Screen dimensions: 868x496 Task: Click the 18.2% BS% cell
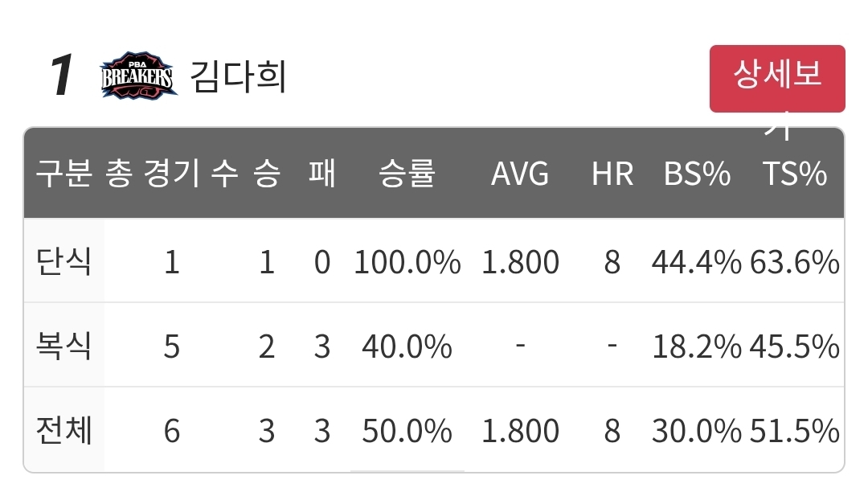pos(696,346)
